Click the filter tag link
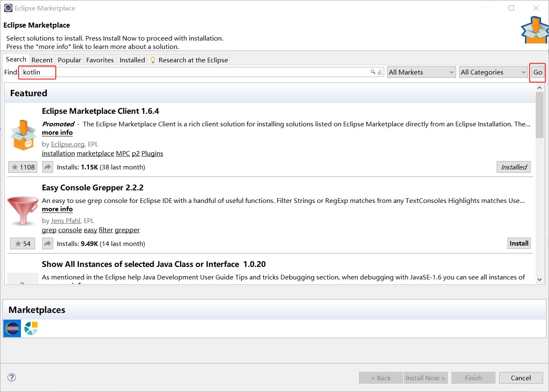549x392 pixels. pos(106,230)
